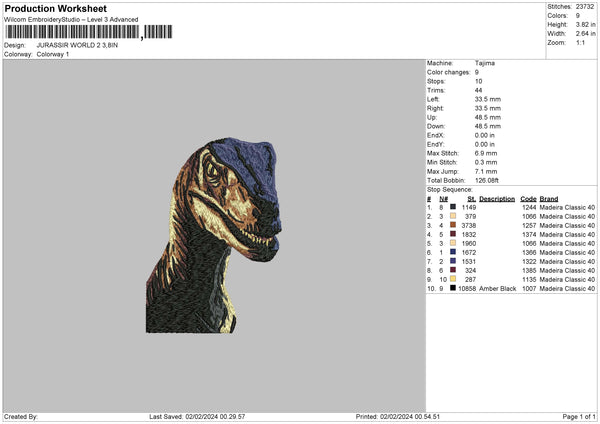Click the Code column header

pyautogui.click(x=528, y=199)
